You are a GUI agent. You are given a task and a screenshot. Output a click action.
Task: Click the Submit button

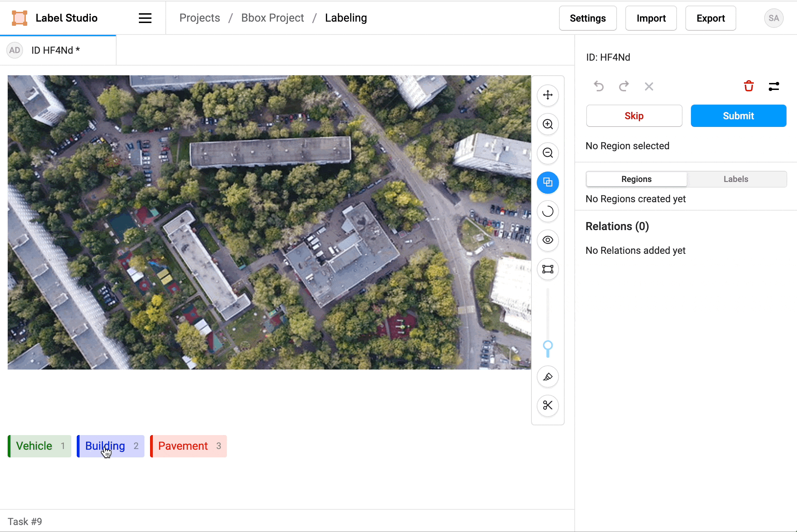click(738, 116)
